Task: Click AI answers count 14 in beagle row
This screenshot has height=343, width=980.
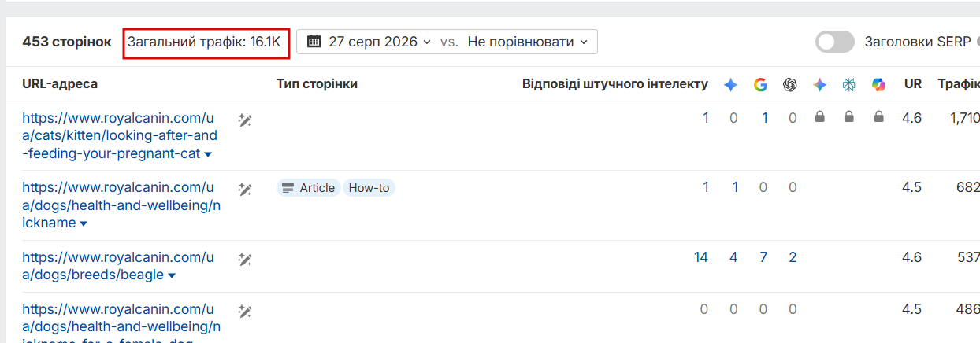Action: [x=700, y=257]
